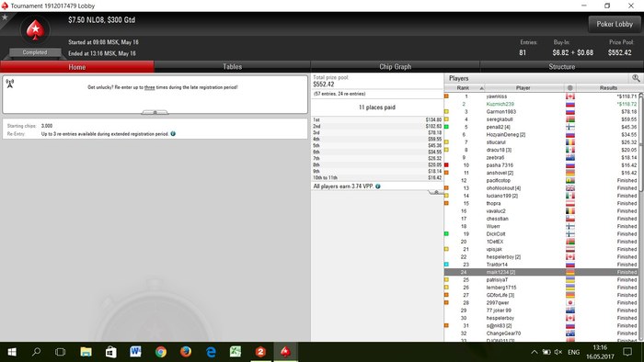Open File Explorer from the taskbar
This screenshot has height=362, width=644.
tap(86, 352)
